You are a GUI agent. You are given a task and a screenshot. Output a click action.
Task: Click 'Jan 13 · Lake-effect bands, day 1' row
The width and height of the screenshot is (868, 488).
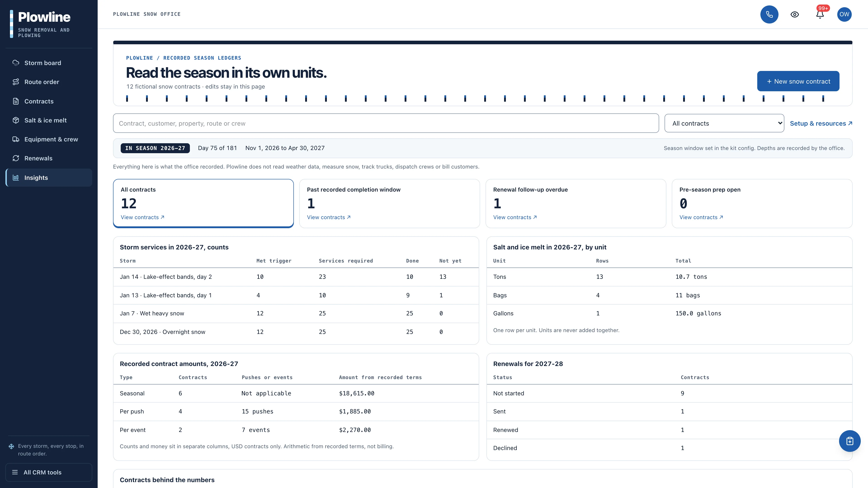[296, 295]
